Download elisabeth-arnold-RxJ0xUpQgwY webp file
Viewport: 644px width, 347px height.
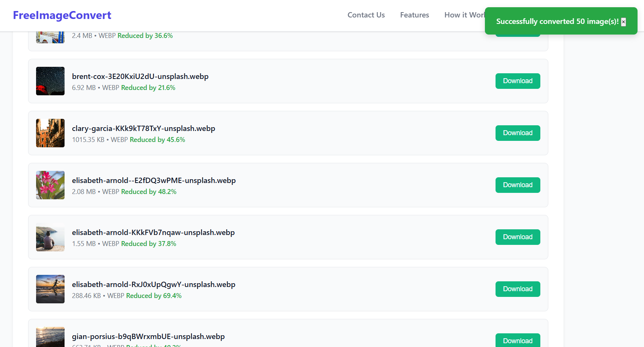[x=518, y=289]
